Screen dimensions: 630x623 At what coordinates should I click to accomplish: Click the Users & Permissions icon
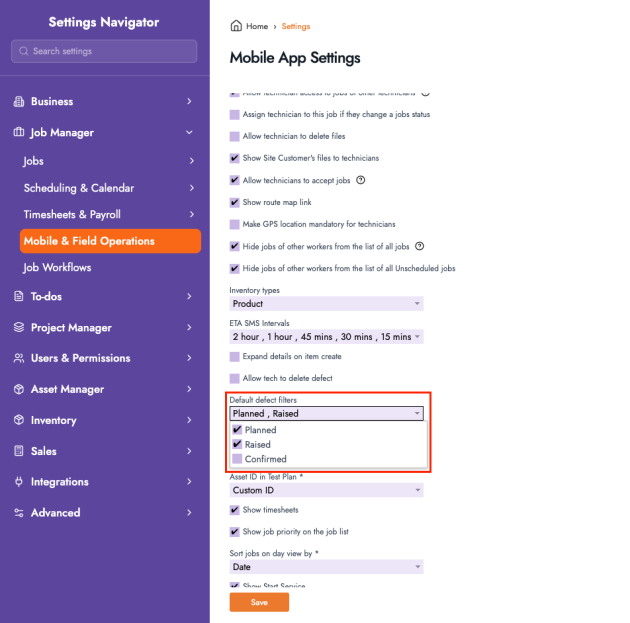pyautogui.click(x=19, y=358)
